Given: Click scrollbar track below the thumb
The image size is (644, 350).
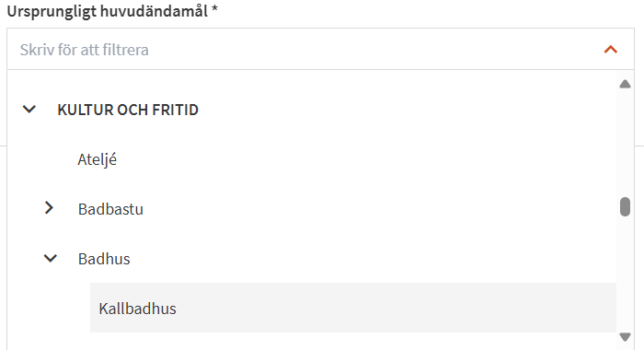Looking at the screenshot, I should click(x=625, y=274).
